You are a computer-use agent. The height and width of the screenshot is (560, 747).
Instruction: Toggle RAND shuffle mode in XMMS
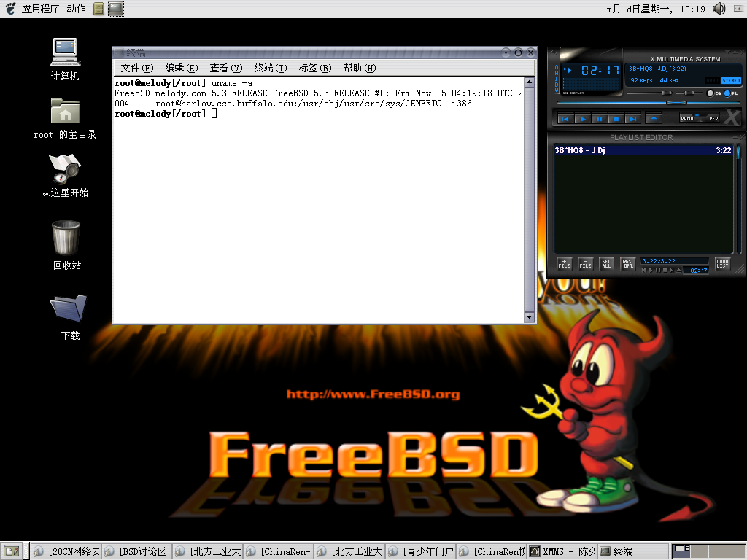(x=689, y=117)
